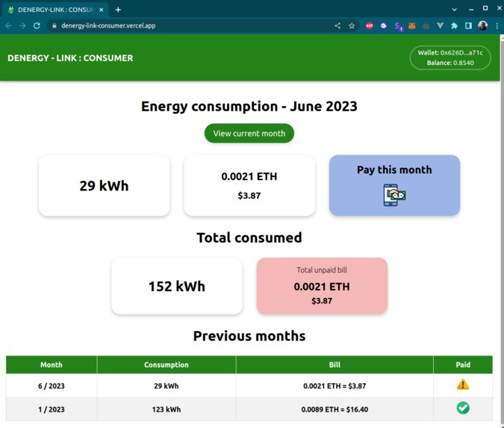
Task: Select the 1 / 2023 month cell
Action: [x=52, y=409]
